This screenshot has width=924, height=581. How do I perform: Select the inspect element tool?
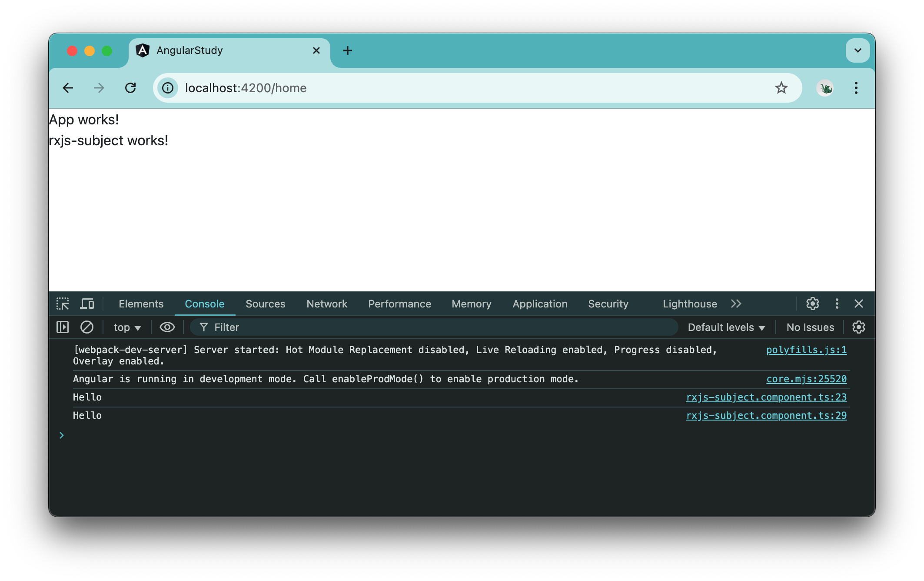(x=63, y=304)
